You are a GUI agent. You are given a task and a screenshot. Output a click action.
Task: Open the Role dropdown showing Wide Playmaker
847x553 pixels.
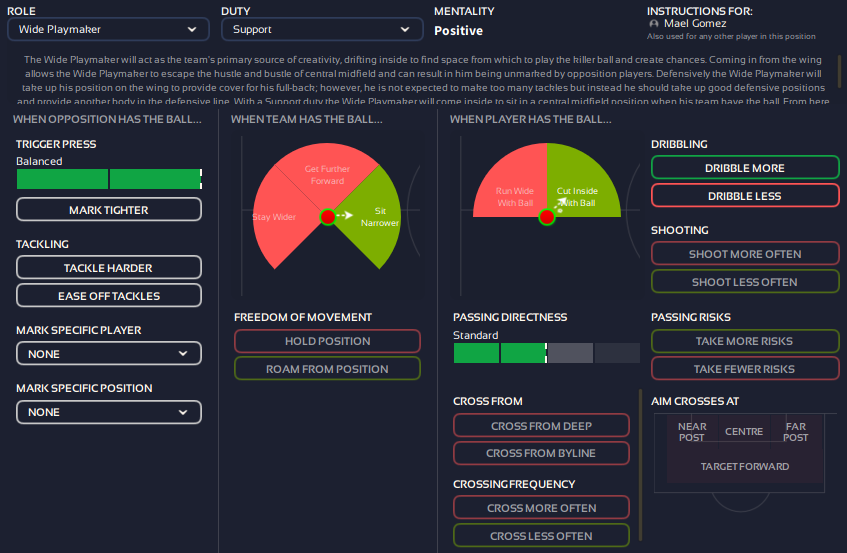click(108, 29)
